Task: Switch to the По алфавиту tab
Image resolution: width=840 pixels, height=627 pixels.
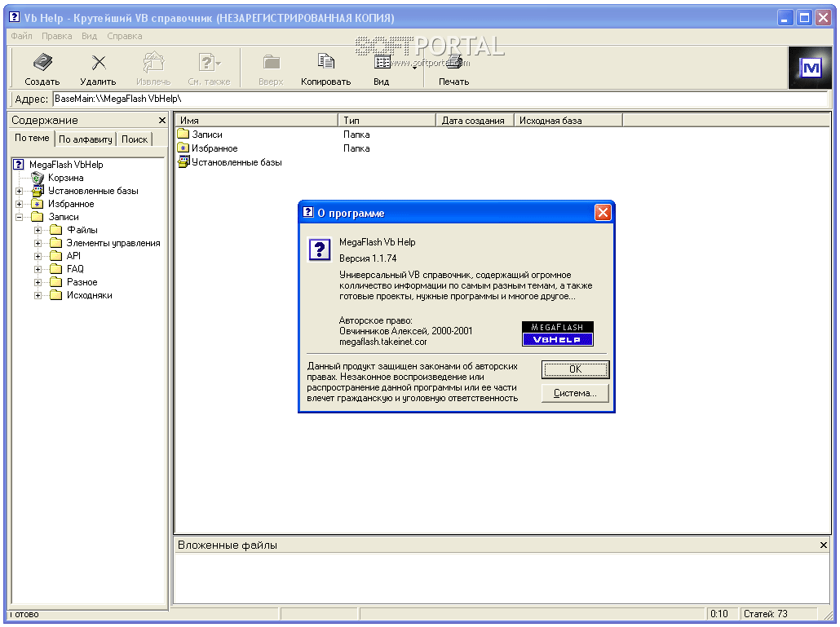Action: tap(86, 139)
